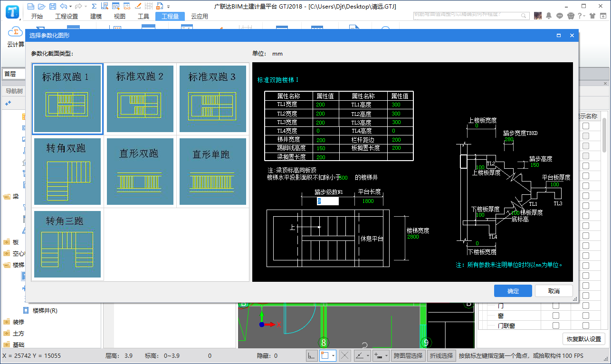The height and width of the screenshot is (364, 611).
Task: Click the save disk icon
Action: (x=53, y=6)
